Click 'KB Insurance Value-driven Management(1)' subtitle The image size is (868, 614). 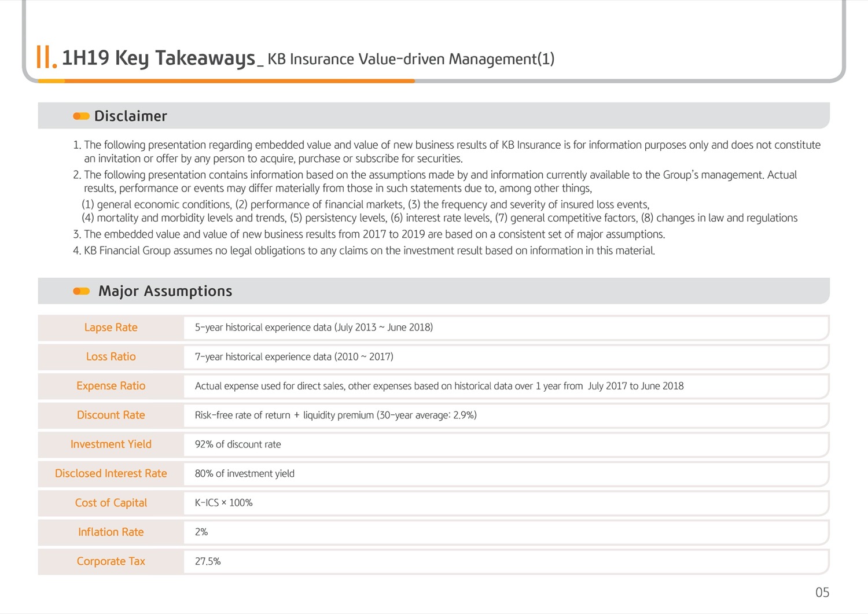[x=411, y=59]
